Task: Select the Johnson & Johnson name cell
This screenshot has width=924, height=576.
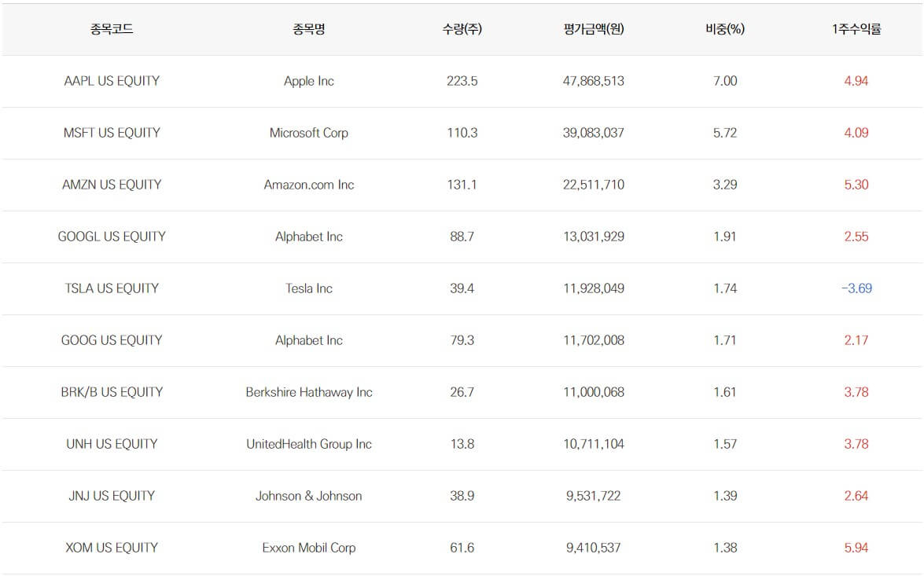Action: (x=309, y=495)
